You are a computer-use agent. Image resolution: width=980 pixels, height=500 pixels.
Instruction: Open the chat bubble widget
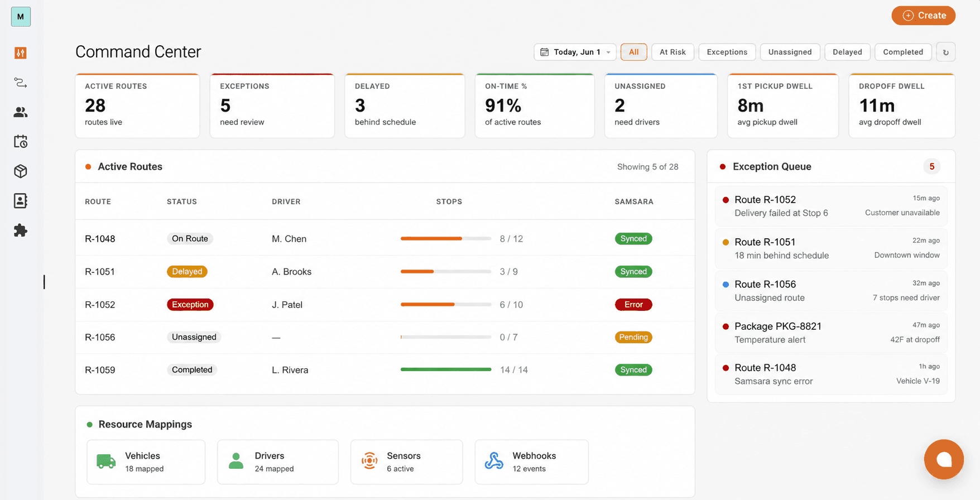pos(944,459)
